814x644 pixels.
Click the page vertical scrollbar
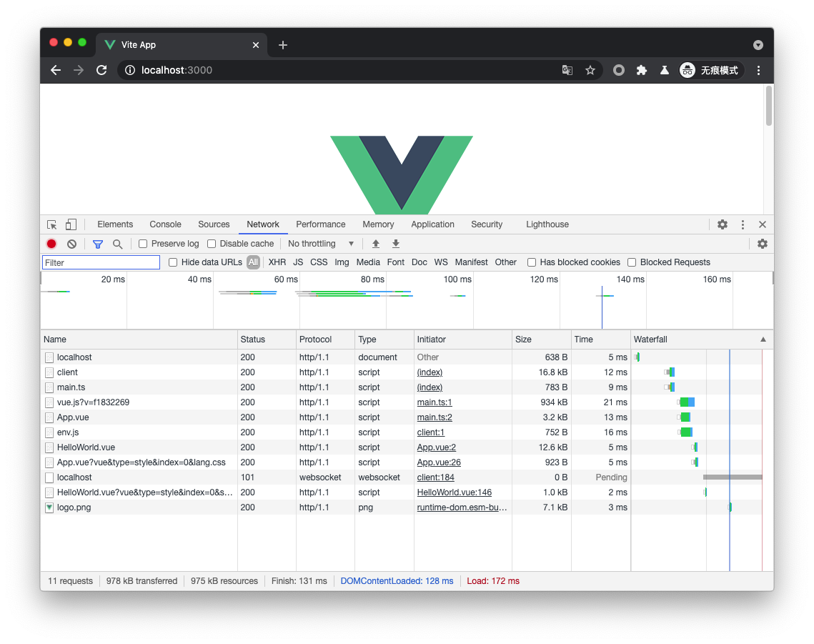click(x=769, y=106)
